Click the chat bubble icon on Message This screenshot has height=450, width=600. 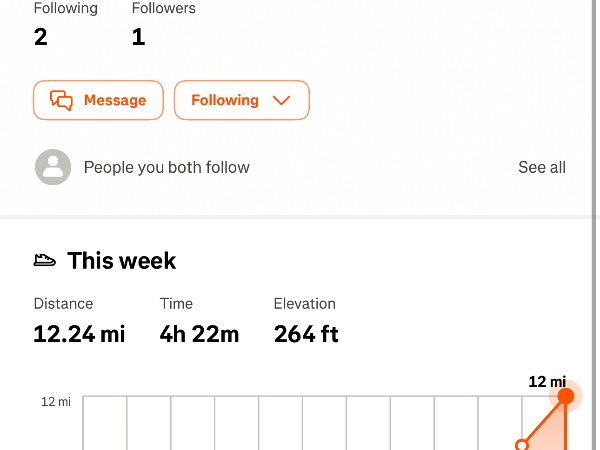coord(62,100)
